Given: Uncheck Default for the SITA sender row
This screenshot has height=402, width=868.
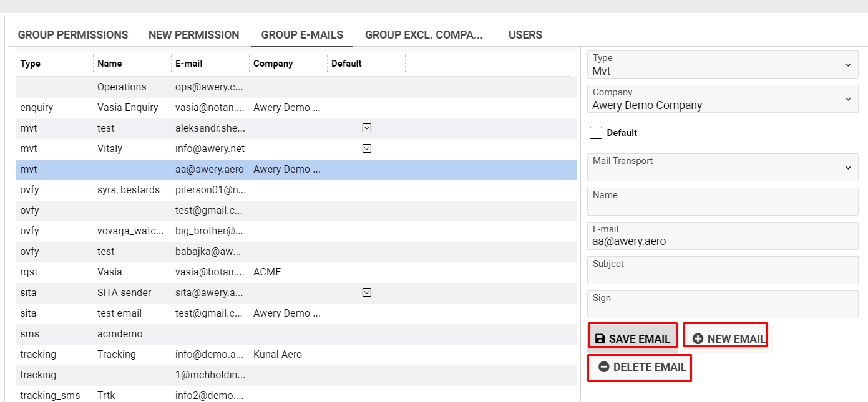Looking at the screenshot, I should coord(367,292).
